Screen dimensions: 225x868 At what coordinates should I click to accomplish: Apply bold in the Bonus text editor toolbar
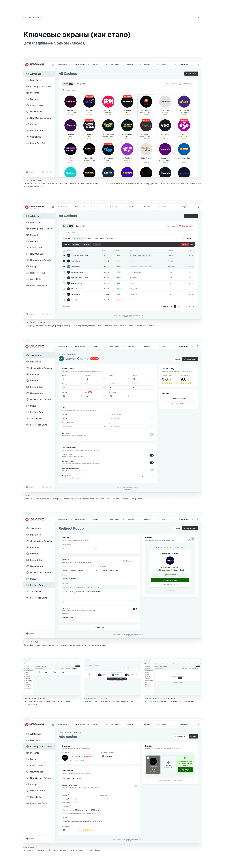(64, 587)
